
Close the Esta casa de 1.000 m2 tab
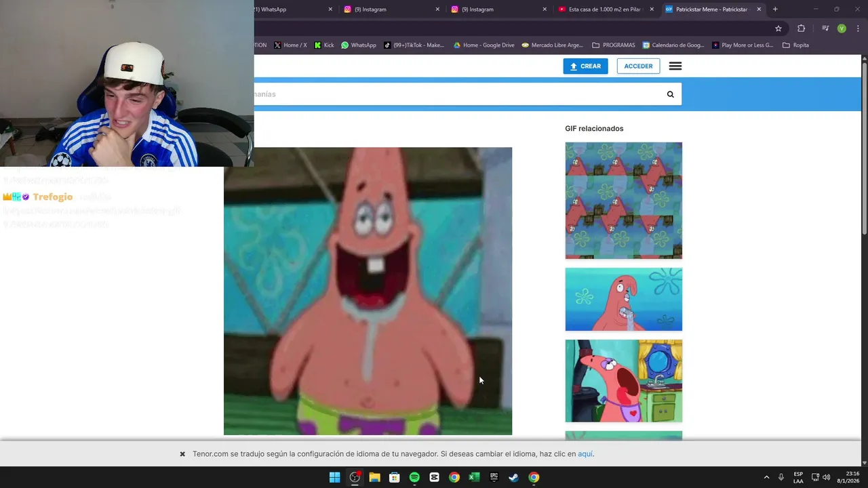pos(652,9)
